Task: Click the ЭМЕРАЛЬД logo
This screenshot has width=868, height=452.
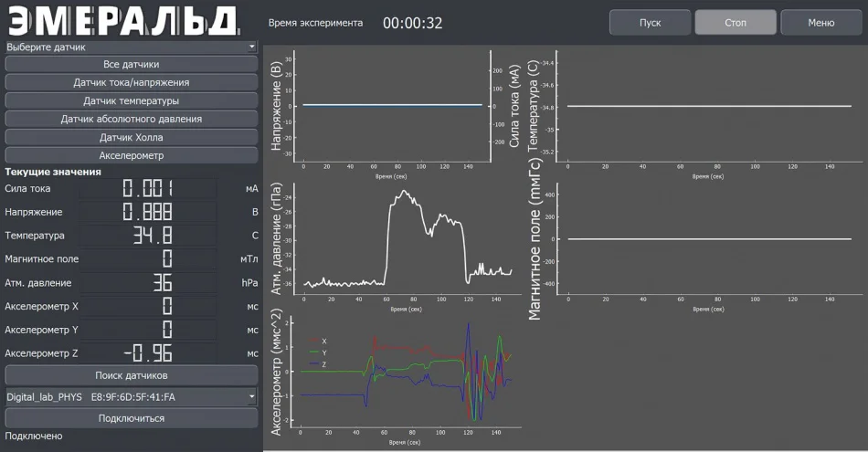Action: [x=123, y=20]
